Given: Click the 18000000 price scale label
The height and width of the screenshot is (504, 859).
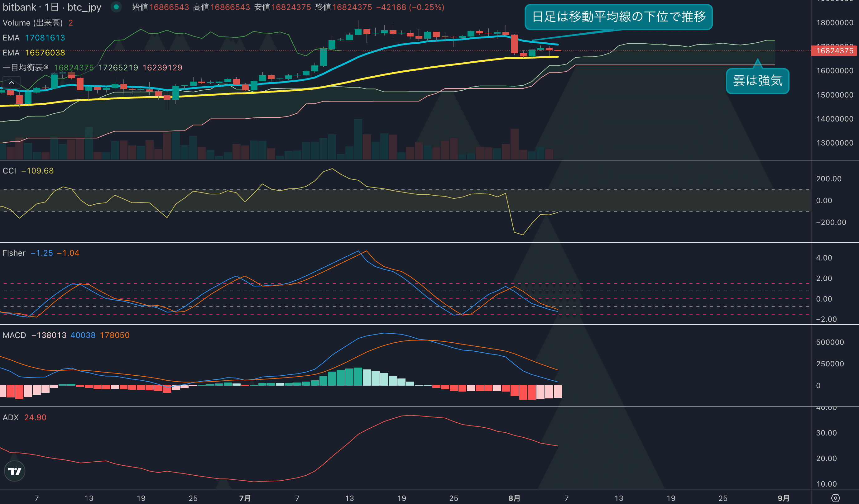Looking at the screenshot, I should pos(834,23).
